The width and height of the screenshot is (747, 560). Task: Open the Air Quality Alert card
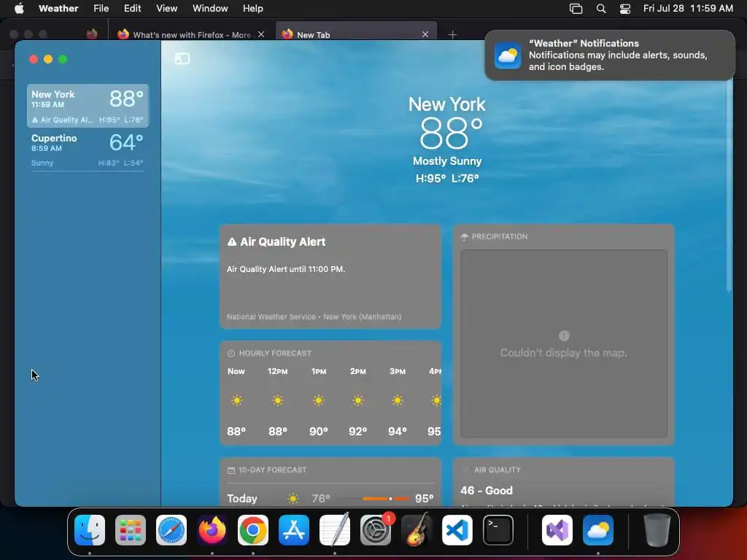point(330,276)
